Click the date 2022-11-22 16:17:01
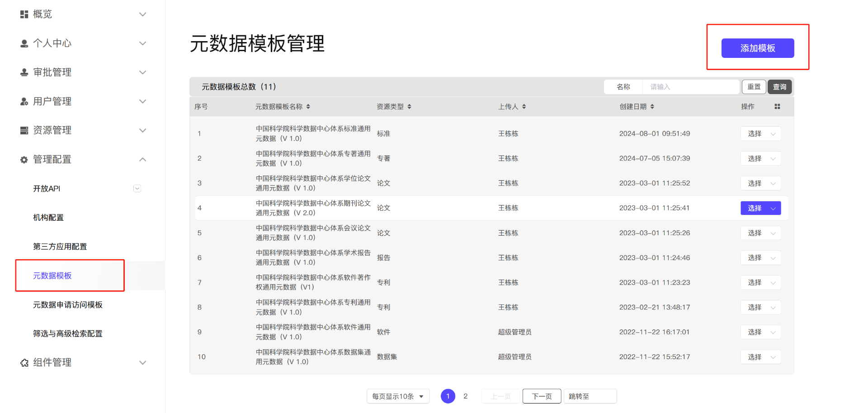 655,332
